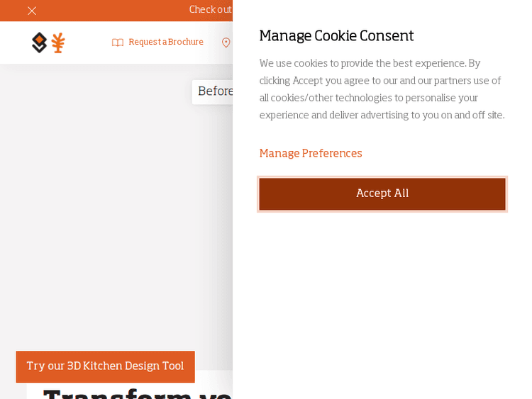This screenshot has width=532, height=399.
Task: Click the cookie consent description paragraph
Action: tap(382, 89)
